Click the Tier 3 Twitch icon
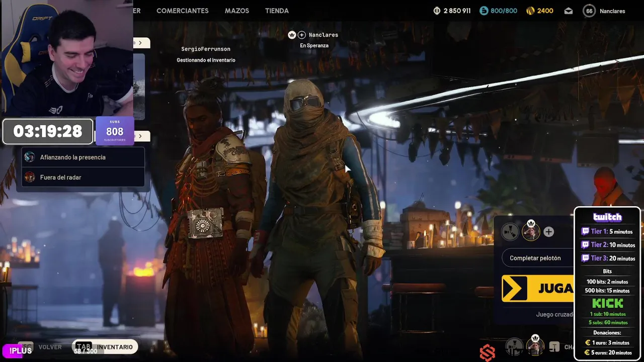The image size is (644, 362). tap(585, 258)
